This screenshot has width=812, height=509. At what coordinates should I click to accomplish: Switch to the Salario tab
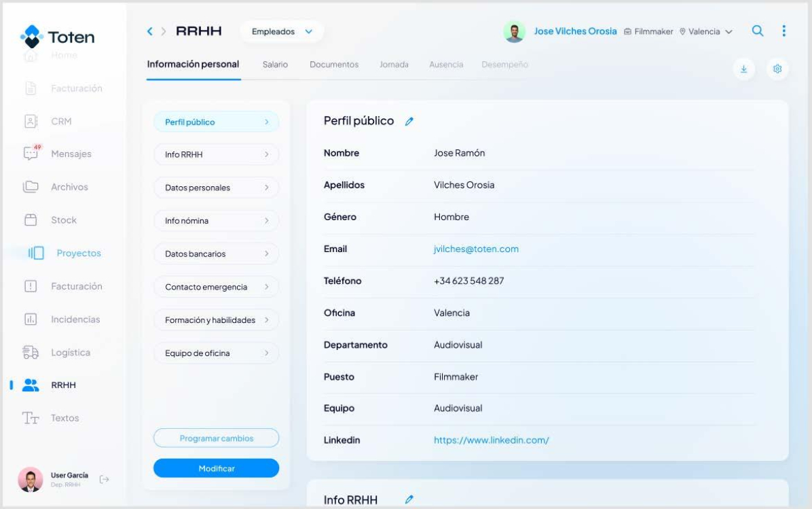[275, 65]
